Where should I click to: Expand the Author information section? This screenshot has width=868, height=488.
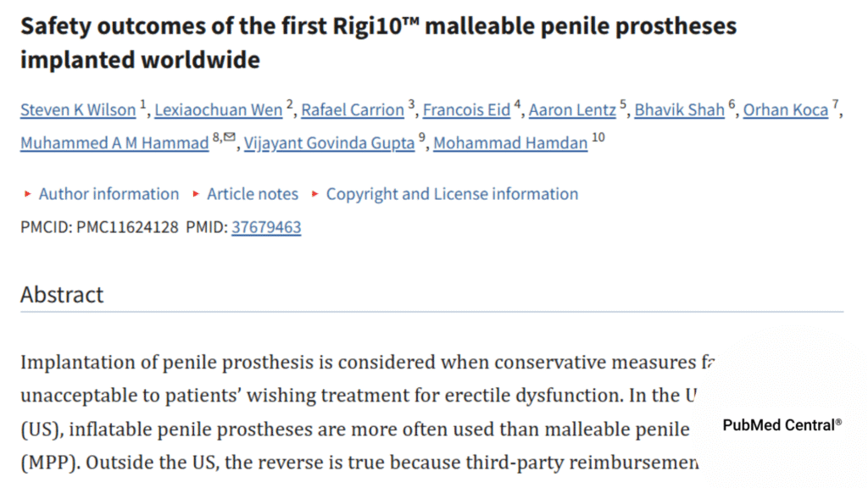(108, 194)
